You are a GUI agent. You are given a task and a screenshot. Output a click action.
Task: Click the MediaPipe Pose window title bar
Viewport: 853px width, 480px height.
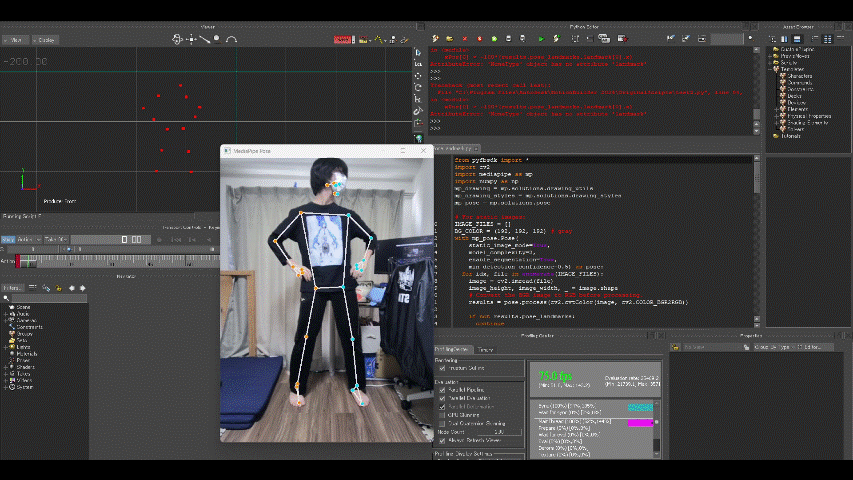click(326, 151)
